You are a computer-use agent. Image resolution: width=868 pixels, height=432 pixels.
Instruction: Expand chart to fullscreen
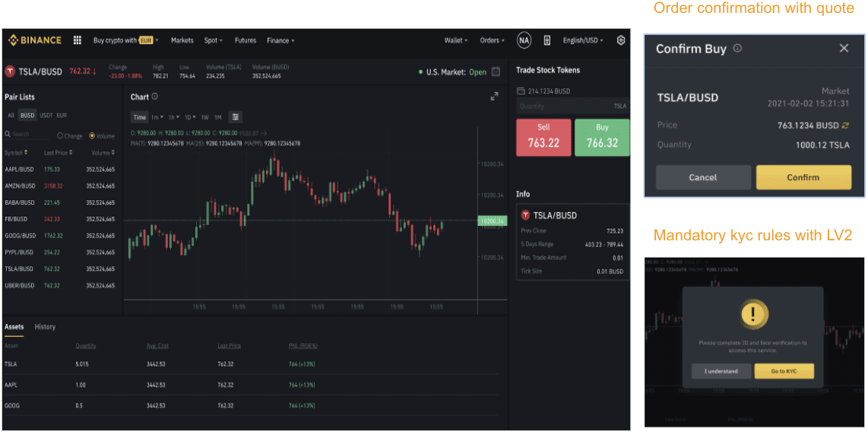pos(494,97)
